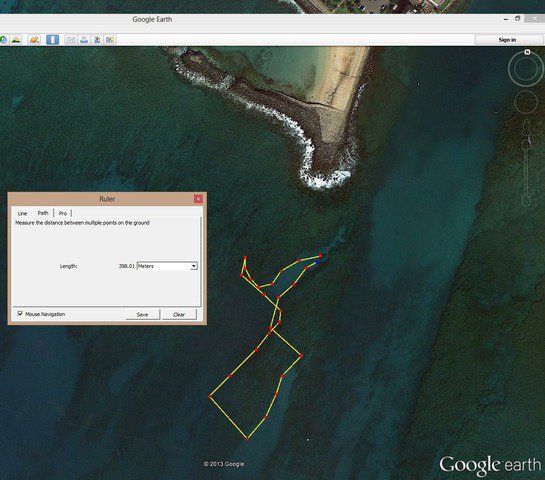
Task: Open the Pro tab in Ruler
Action: pyautogui.click(x=63, y=213)
